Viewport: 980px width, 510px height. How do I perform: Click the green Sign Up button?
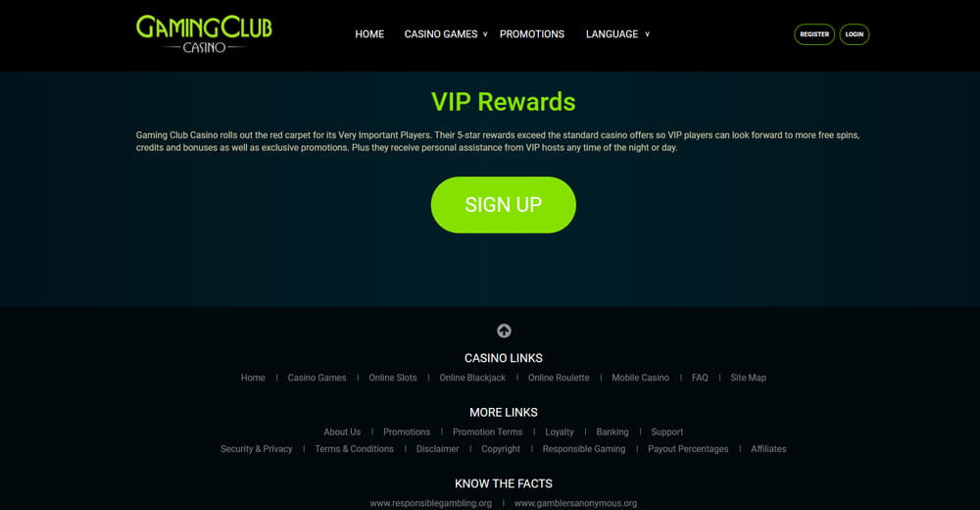tap(503, 205)
